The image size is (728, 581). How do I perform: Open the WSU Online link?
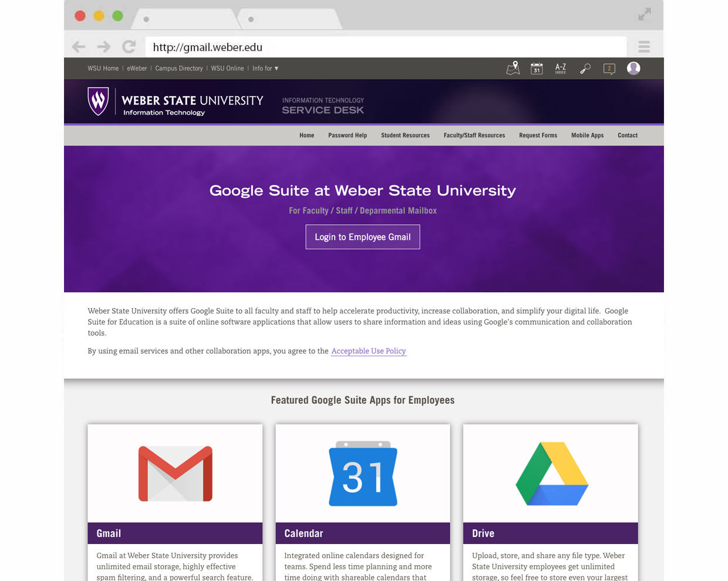pos(227,69)
